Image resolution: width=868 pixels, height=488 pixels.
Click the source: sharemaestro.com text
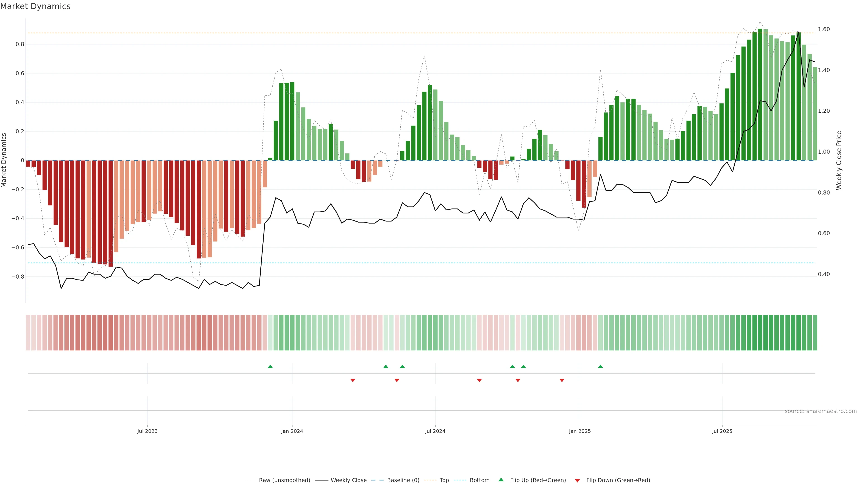tap(821, 411)
